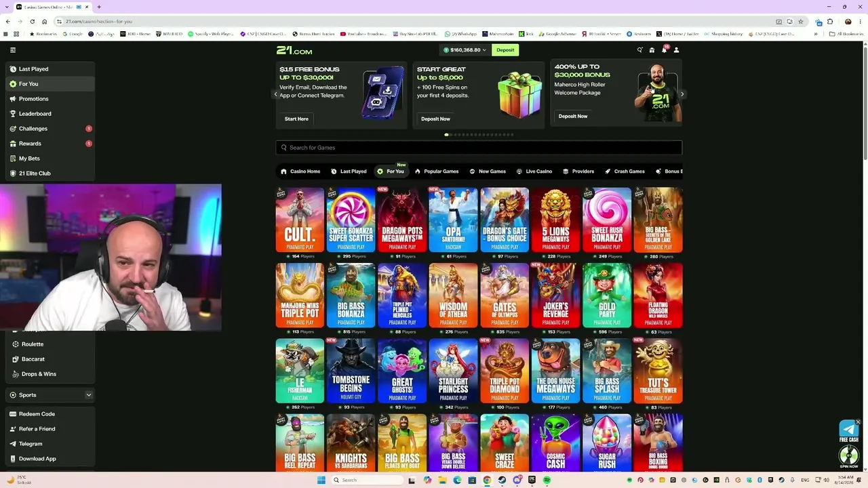
Task: Open the Windows Start menu
Action: [321, 480]
